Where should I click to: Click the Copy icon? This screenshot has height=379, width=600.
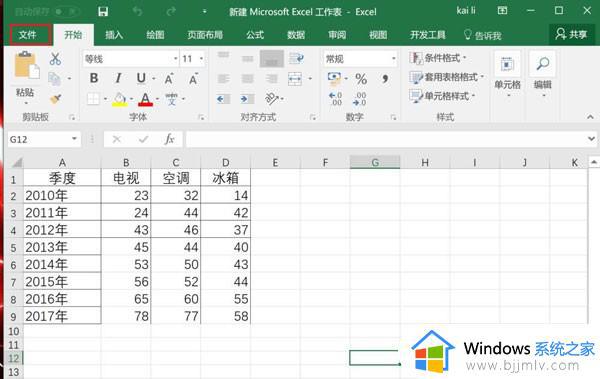[x=54, y=78]
